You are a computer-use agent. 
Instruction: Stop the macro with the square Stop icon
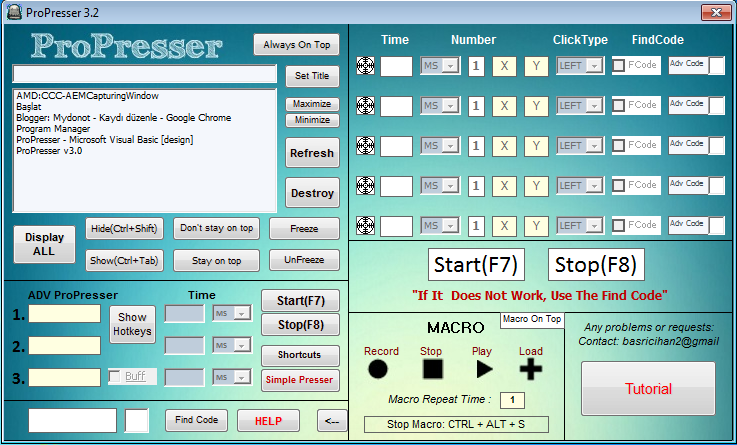[432, 369]
